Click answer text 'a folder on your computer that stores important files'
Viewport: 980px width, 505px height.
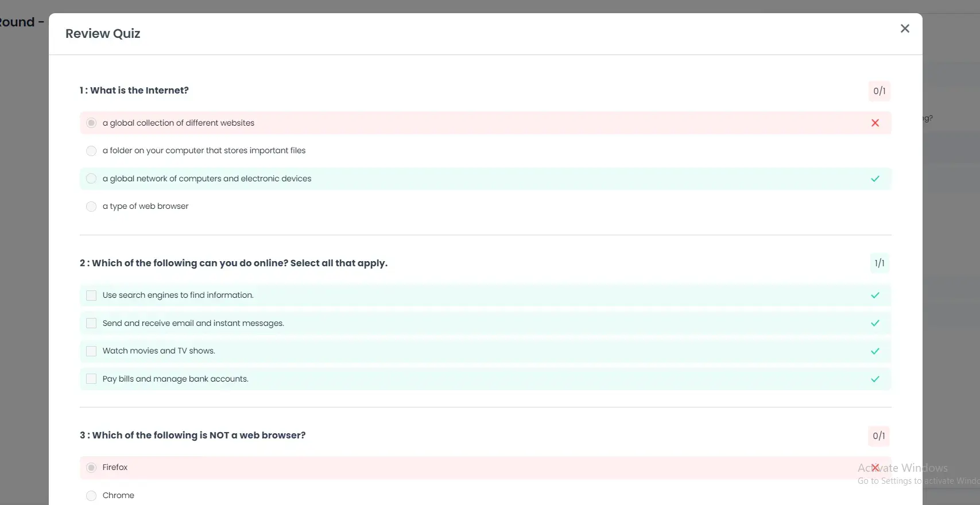204,150
